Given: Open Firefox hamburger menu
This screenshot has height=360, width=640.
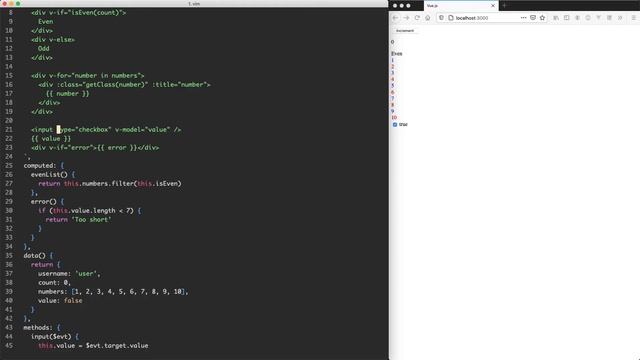Looking at the screenshot, I should 633,18.
